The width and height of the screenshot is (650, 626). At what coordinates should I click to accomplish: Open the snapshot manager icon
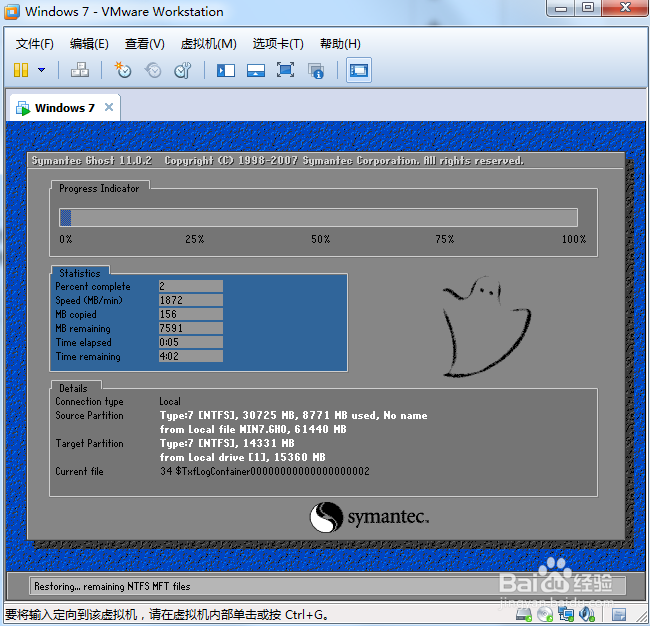coord(183,70)
